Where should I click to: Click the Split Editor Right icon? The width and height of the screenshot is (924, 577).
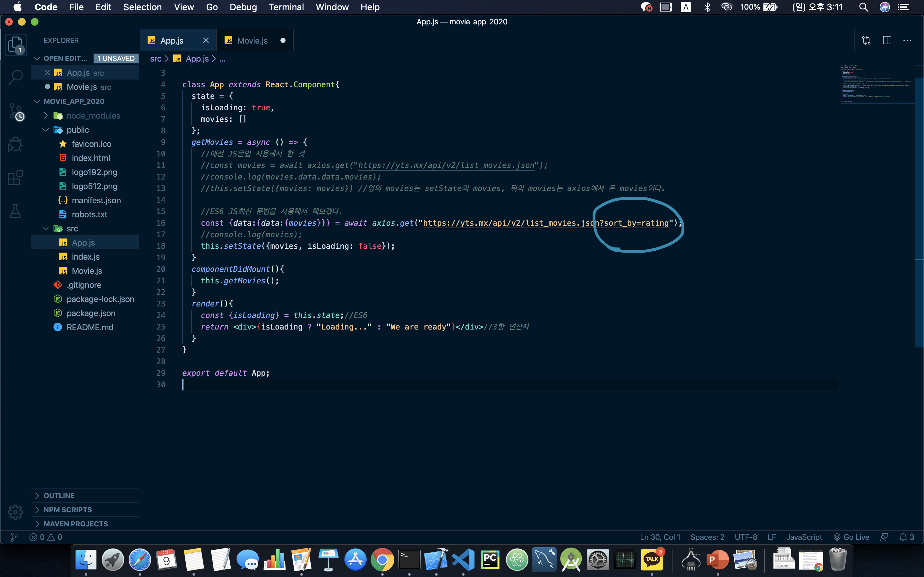pos(886,40)
